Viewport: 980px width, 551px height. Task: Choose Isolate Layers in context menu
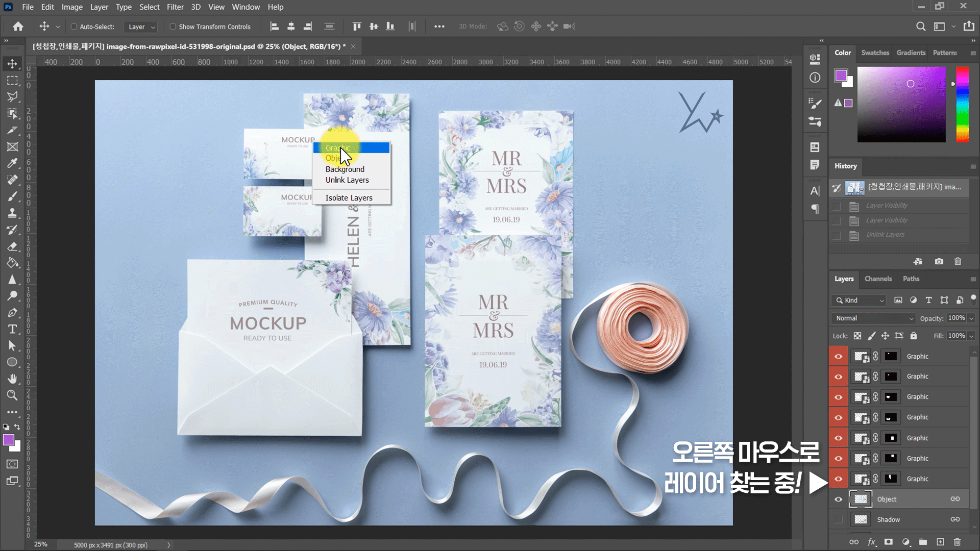click(349, 197)
